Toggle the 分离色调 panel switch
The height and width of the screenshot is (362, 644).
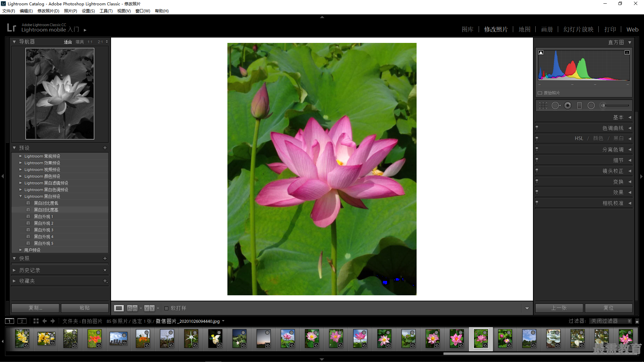537,149
